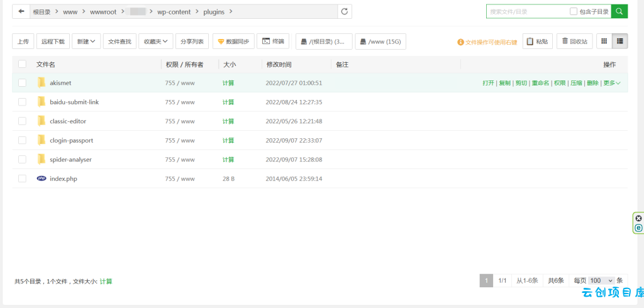Click 剪切 action for akismet
This screenshot has width=644, height=308.
(x=521, y=83)
